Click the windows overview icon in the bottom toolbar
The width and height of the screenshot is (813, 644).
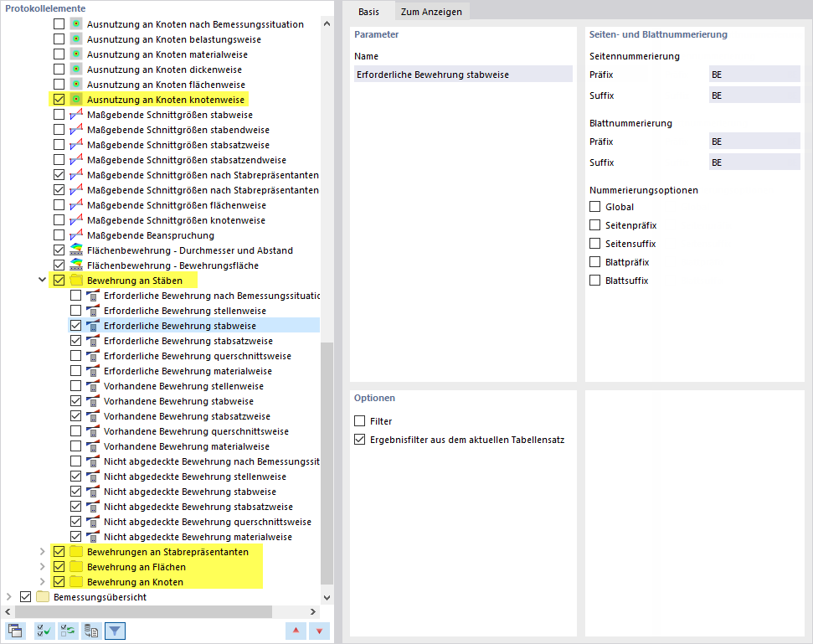tap(15, 631)
